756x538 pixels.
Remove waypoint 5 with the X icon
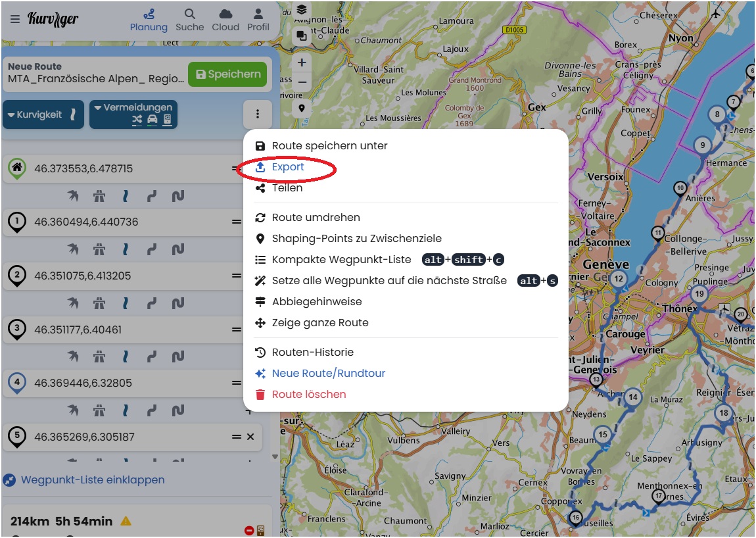tap(250, 437)
